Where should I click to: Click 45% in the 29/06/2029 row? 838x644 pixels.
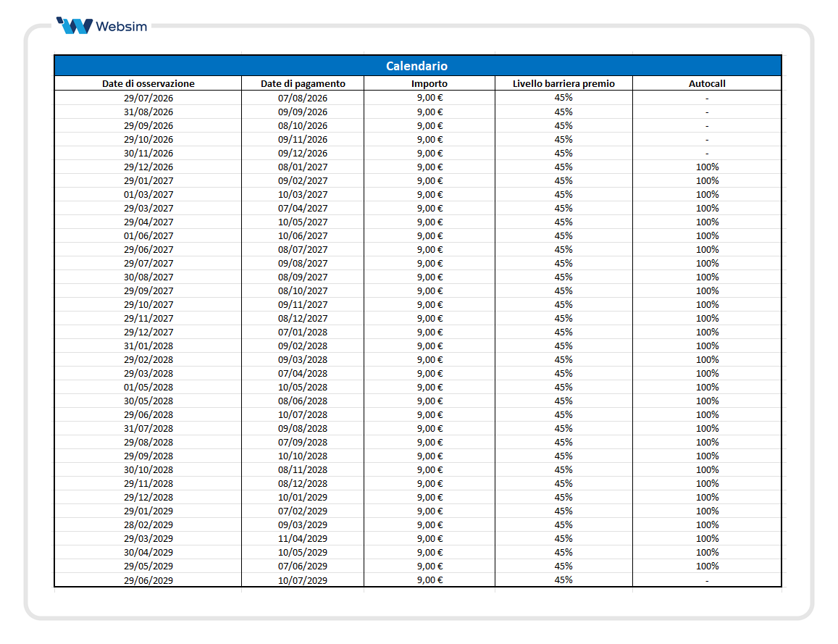563,580
